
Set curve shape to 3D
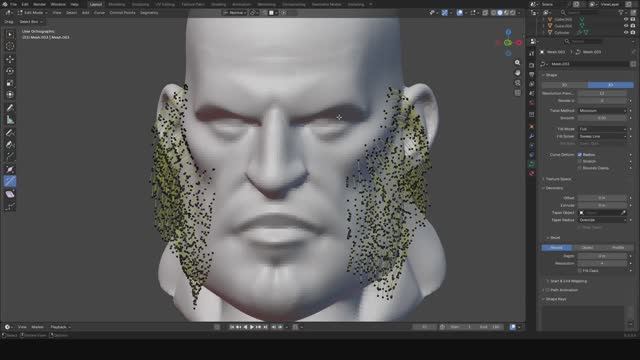tap(611, 85)
